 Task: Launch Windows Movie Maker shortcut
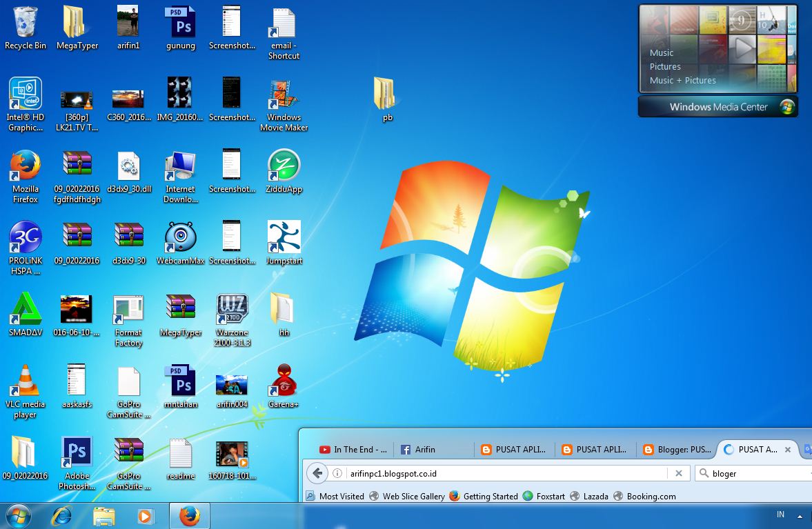click(284, 94)
